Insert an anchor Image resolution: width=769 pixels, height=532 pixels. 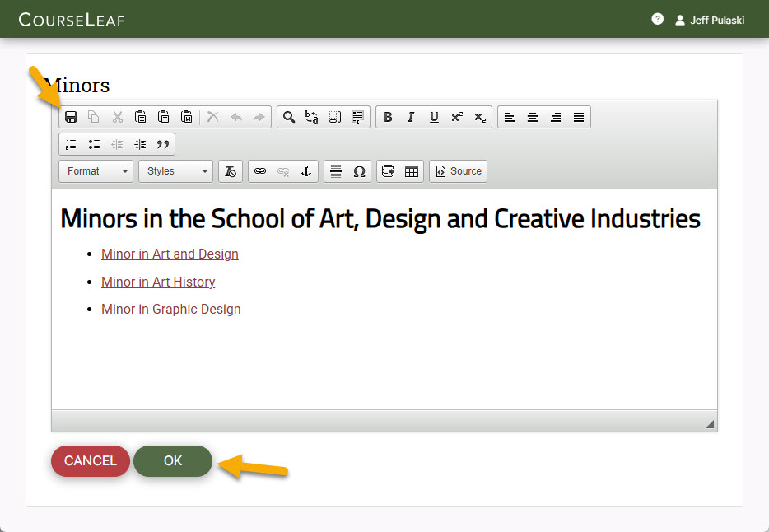pos(306,171)
